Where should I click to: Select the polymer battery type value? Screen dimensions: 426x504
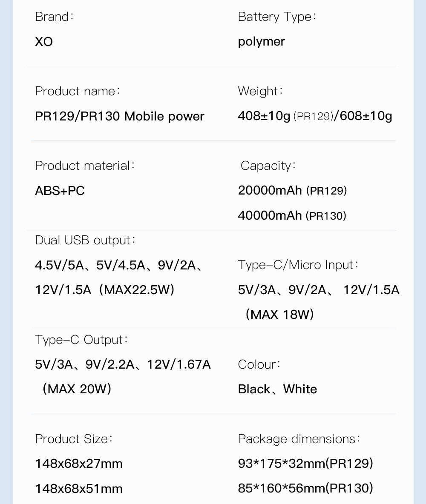point(261,42)
